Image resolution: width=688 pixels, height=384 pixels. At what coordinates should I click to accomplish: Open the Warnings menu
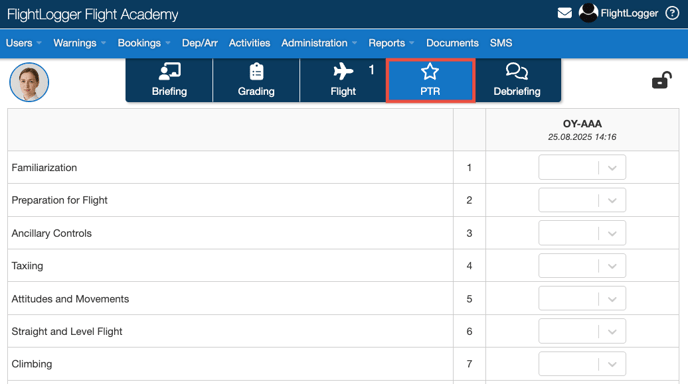(x=79, y=43)
